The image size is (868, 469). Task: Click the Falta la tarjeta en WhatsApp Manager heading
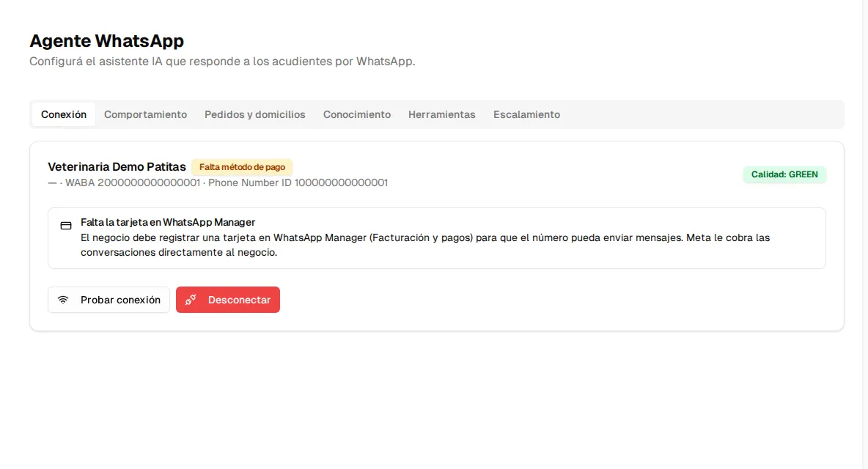click(x=168, y=222)
